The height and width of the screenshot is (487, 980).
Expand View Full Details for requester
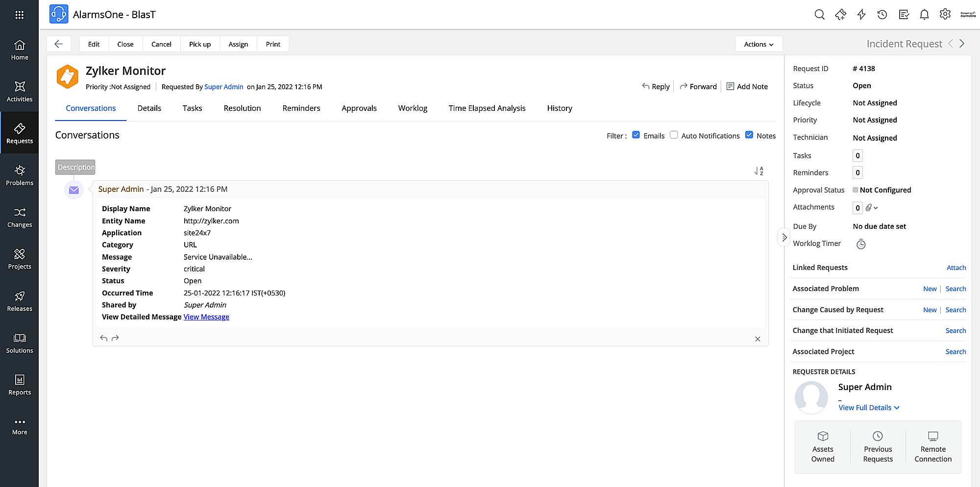(x=869, y=408)
